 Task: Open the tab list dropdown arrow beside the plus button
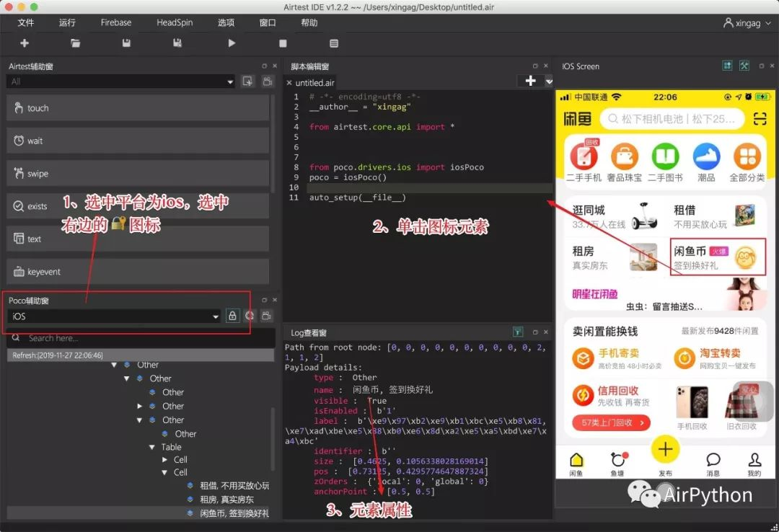[548, 81]
